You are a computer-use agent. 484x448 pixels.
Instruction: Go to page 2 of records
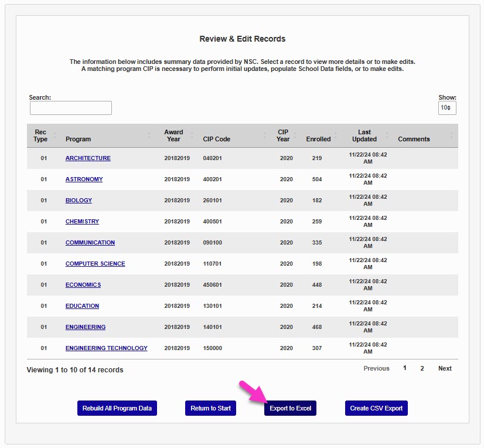[422, 368]
